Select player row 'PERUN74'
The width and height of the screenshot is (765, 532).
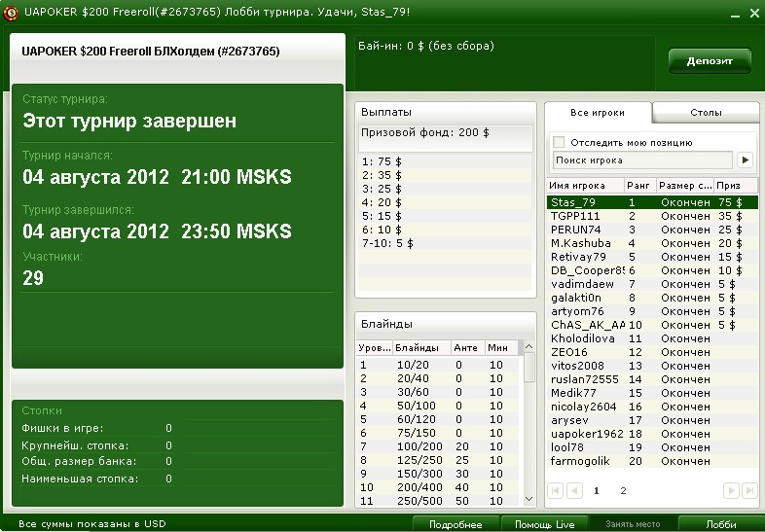click(x=652, y=230)
